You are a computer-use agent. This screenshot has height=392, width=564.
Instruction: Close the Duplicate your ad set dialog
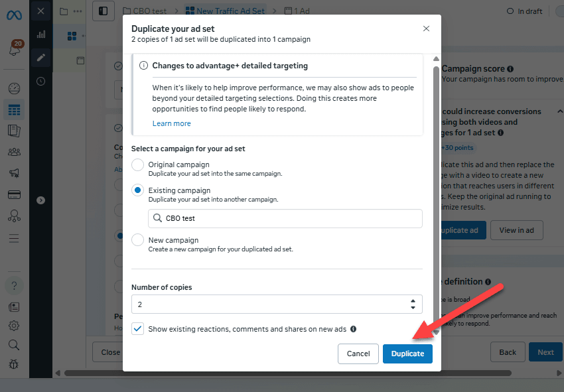click(x=426, y=29)
